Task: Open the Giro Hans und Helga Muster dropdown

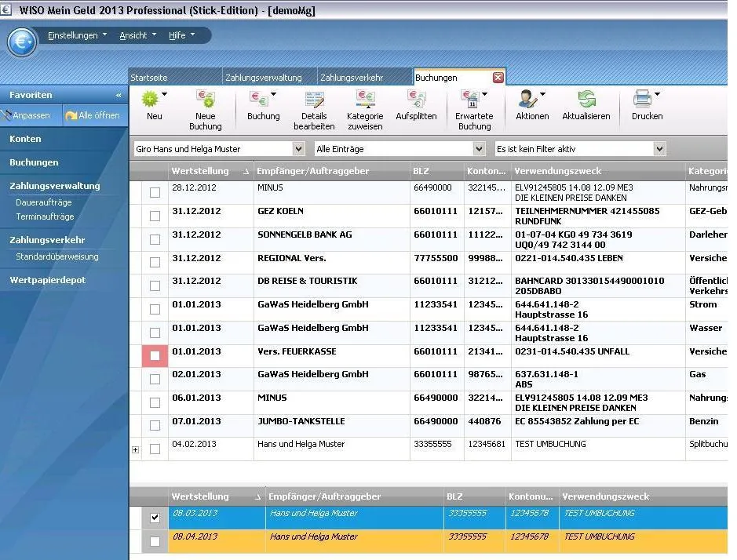Action: pos(298,149)
